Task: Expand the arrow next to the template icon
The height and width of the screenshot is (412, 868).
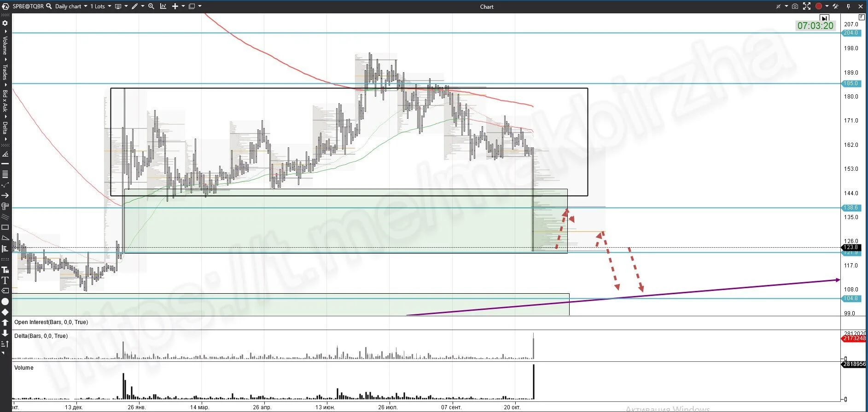Action: point(126,6)
